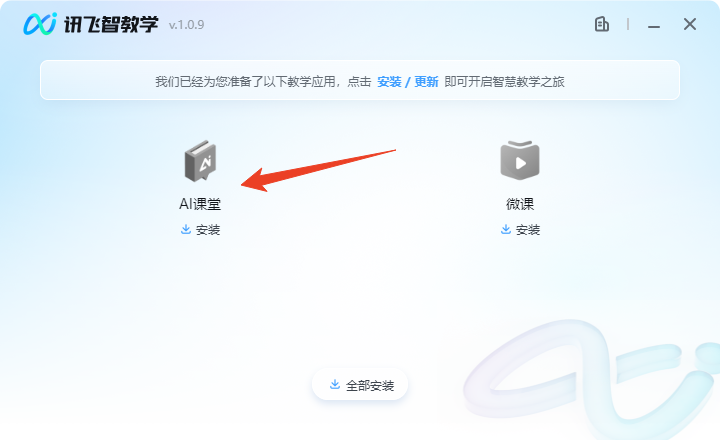
Task: Click the 微课 video play icon
Action: pos(520,160)
